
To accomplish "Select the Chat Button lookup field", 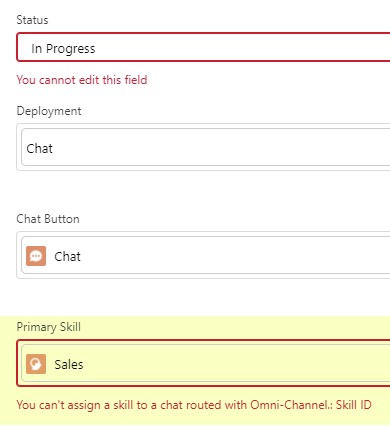I will pos(205,255).
